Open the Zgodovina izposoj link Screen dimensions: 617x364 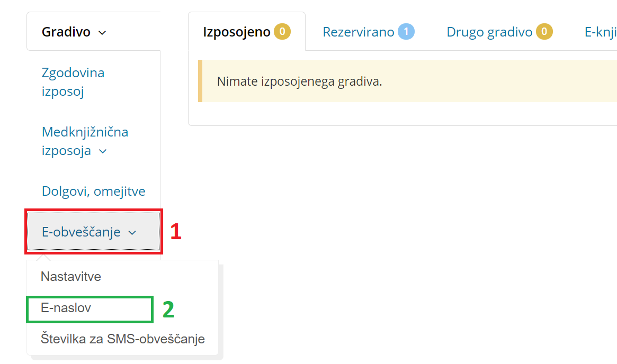(x=73, y=82)
